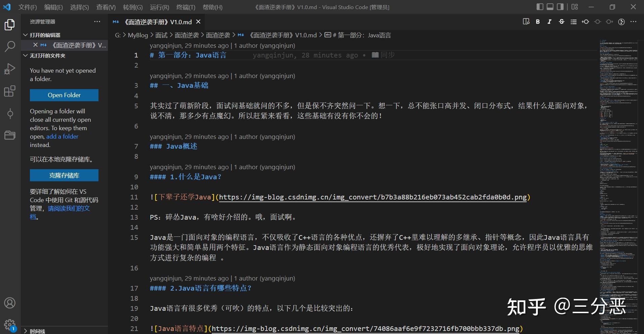Toggle italic formatting in editor toolbar
This screenshot has height=334, width=644.
click(x=550, y=22)
